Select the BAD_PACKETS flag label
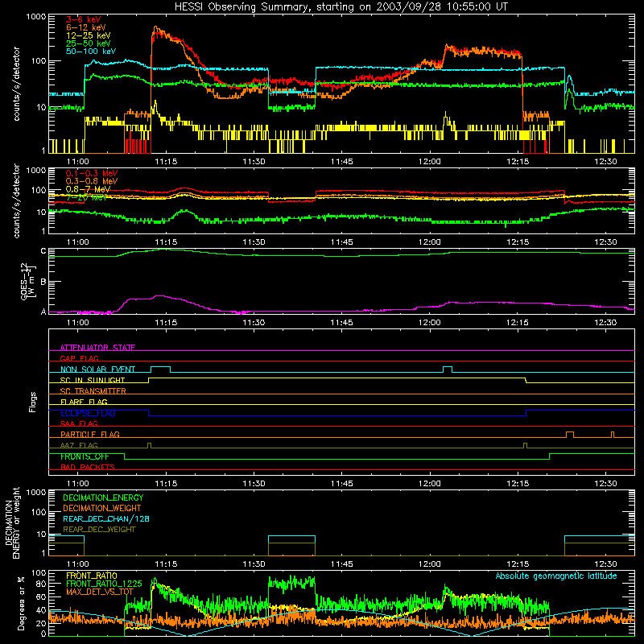The image size is (644, 644). (x=87, y=467)
